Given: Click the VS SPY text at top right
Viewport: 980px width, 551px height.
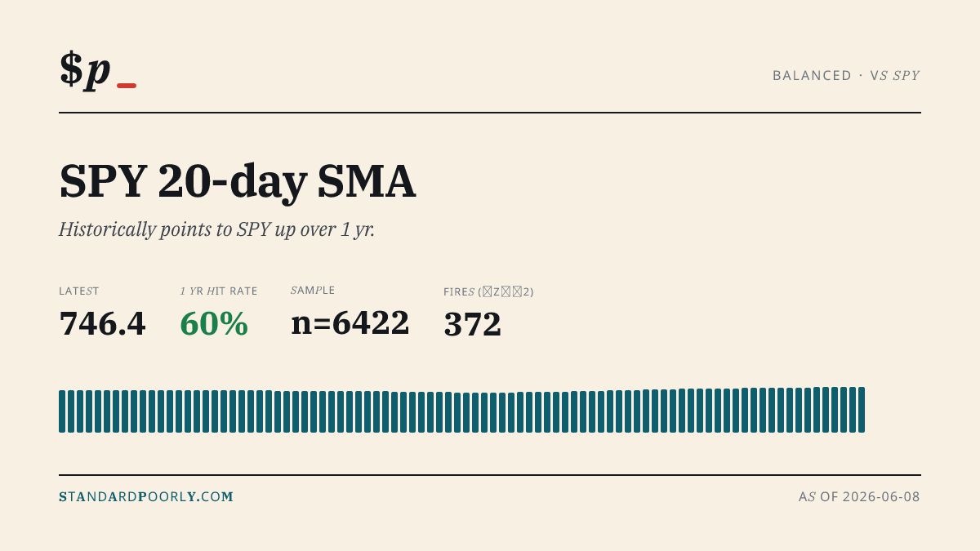Looking at the screenshot, I should tap(895, 75).
